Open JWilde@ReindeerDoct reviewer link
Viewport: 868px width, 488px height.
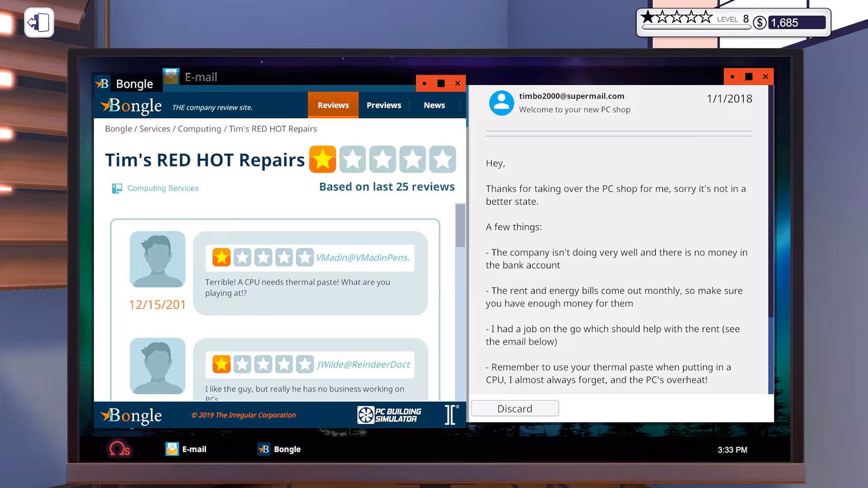[x=363, y=364]
